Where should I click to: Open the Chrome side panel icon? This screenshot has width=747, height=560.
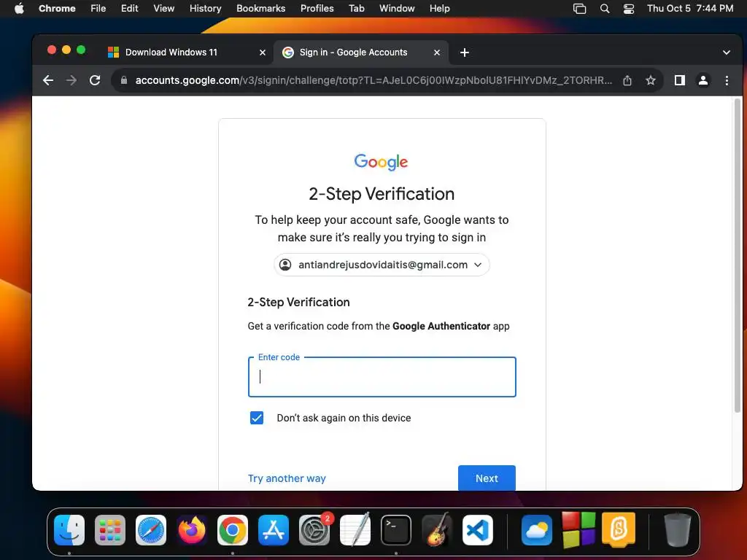[680, 80]
